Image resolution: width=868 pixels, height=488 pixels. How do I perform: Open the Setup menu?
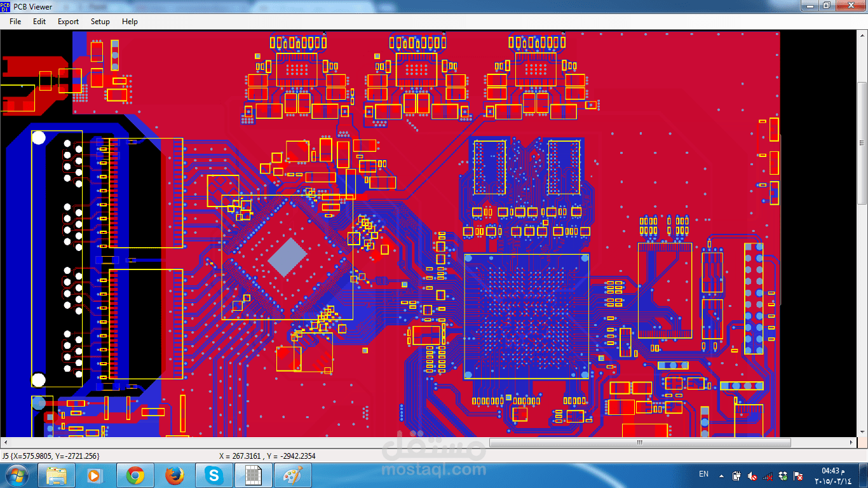click(x=100, y=21)
